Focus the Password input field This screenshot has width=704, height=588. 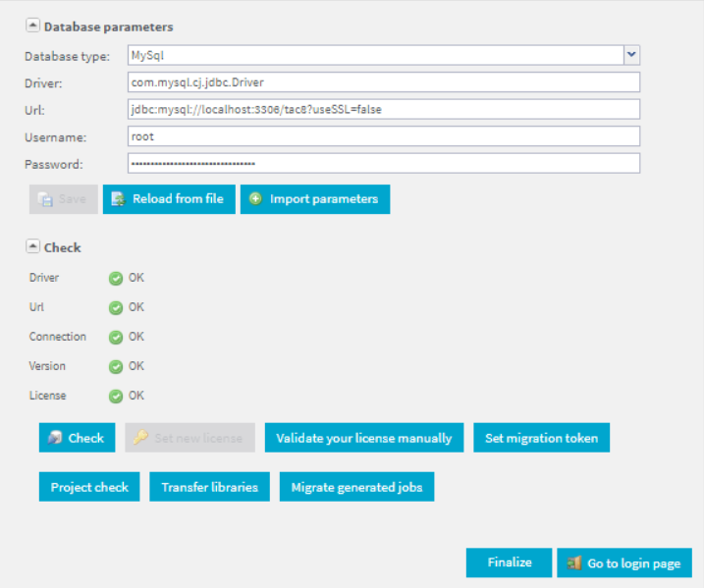coord(384,163)
